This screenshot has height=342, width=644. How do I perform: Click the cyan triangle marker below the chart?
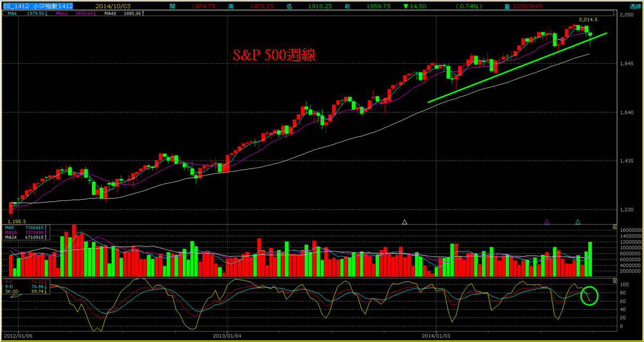(x=578, y=221)
